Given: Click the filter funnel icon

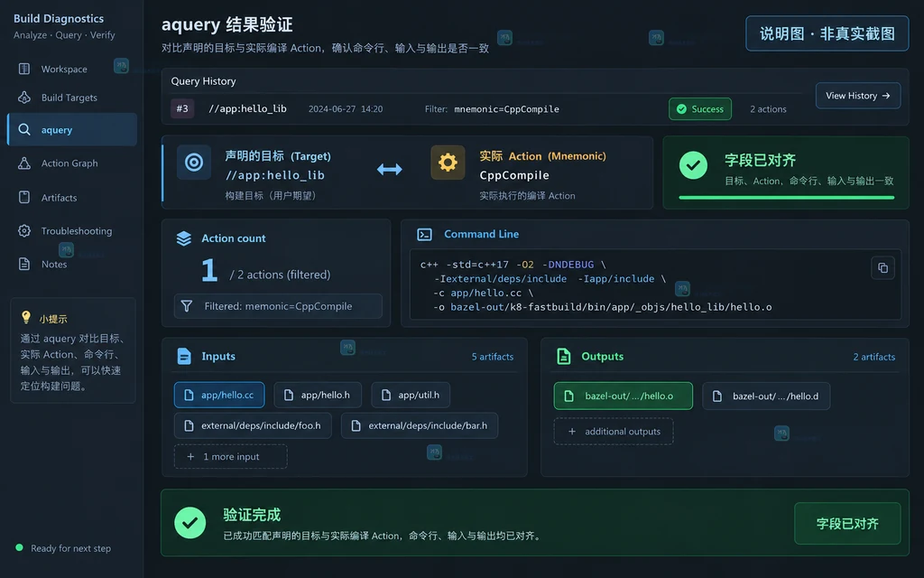Looking at the screenshot, I should click(187, 306).
